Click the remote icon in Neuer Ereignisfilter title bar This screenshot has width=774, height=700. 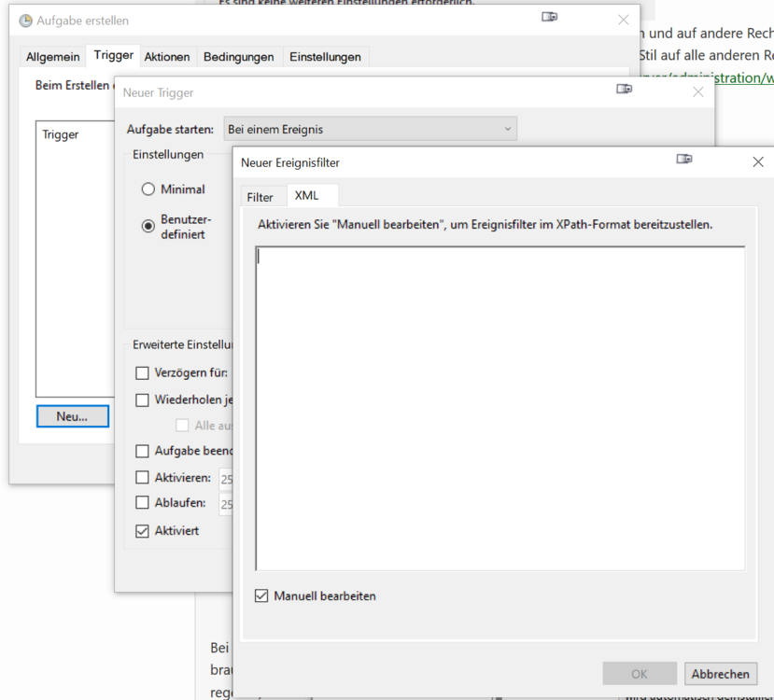(684, 160)
